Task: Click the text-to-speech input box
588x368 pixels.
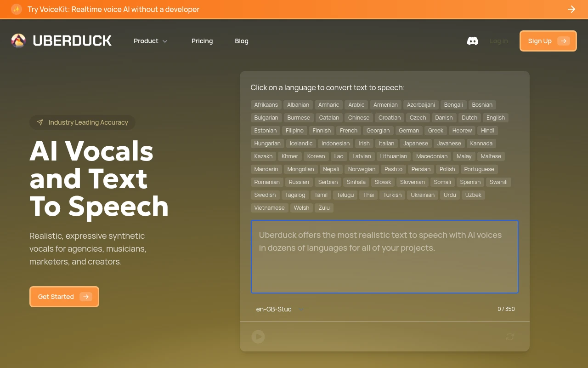Action: click(384, 256)
